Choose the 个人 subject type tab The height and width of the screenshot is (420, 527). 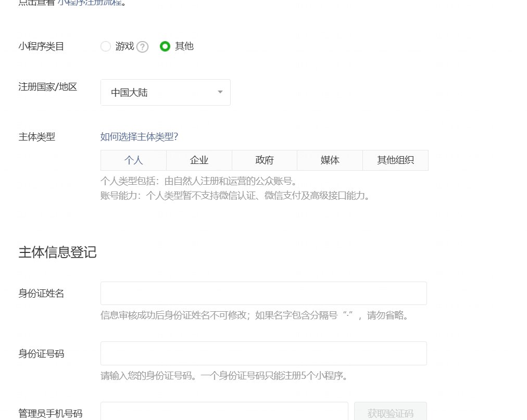coord(133,160)
